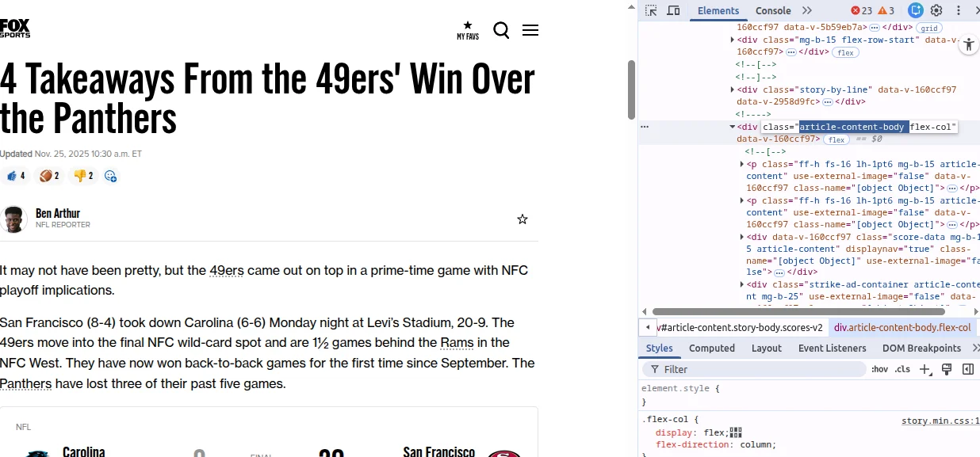This screenshot has height=457, width=980.
Task: Add a new reaction with smiley-plus icon
Action: coord(111,176)
